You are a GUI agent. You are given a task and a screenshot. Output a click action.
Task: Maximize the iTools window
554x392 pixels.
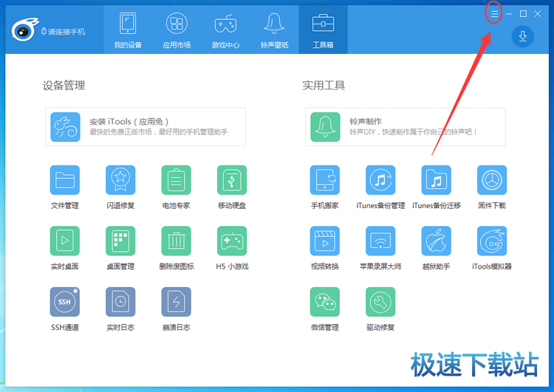(523, 14)
